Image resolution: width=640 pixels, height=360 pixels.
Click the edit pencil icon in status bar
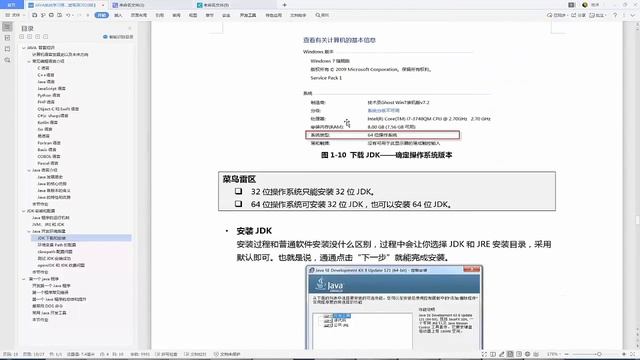click(502, 354)
